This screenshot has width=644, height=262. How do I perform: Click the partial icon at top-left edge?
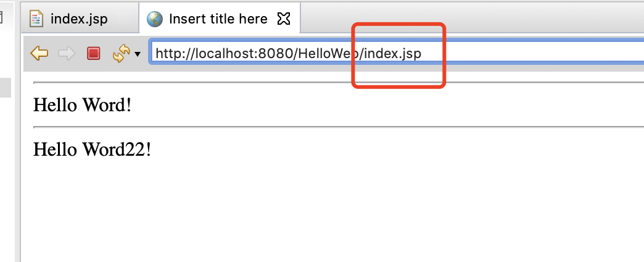(2, 17)
